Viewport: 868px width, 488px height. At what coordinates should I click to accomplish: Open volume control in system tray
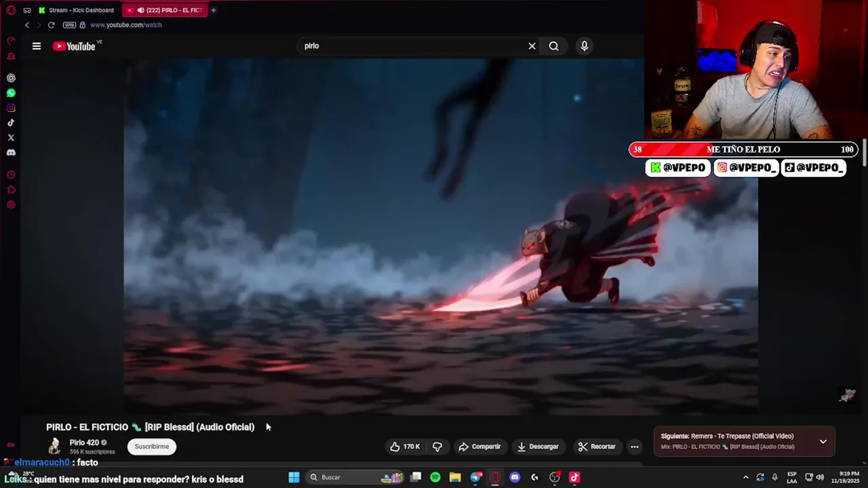[x=819, y=477]
